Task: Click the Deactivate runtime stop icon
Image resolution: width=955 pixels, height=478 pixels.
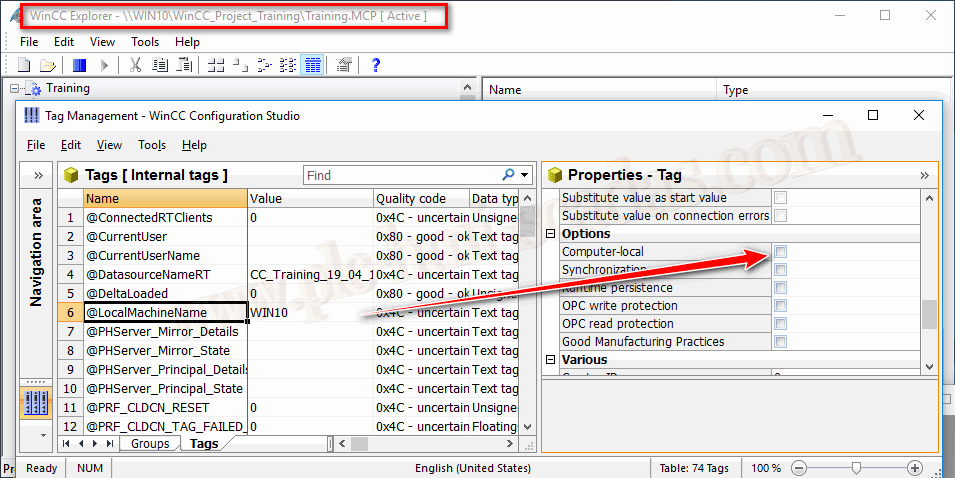Action: point(80,66)
